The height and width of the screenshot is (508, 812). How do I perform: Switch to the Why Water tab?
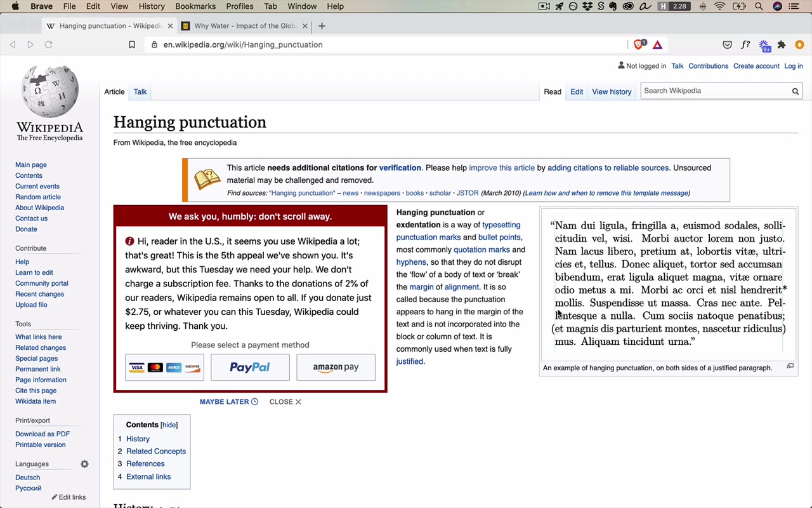(245, 26)
